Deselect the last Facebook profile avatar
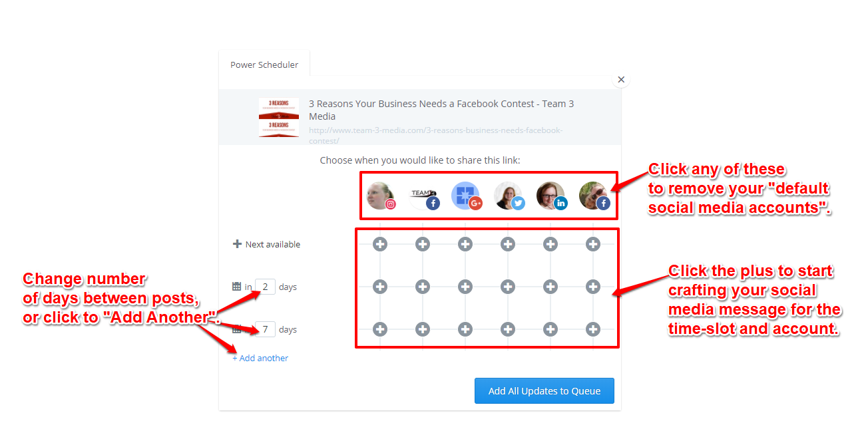Viewport: 868px width, 439px height. pyautogui.click(x=594, y=196)
